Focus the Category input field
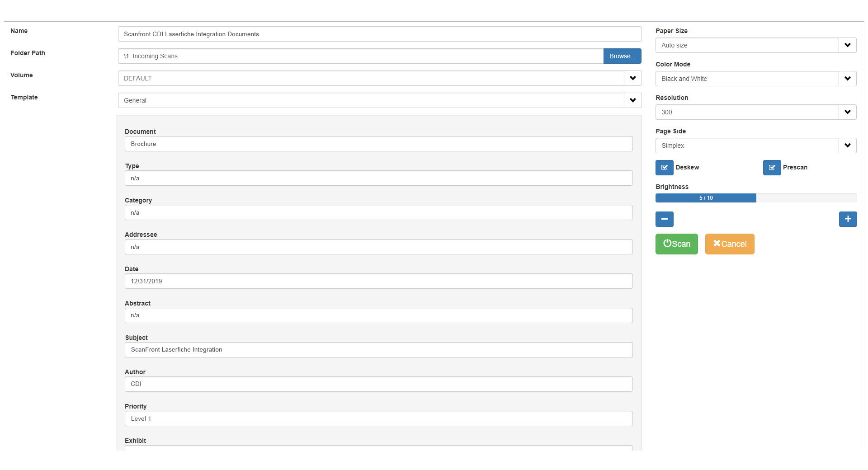Screen dimensions: 868x470 point(379,212)
